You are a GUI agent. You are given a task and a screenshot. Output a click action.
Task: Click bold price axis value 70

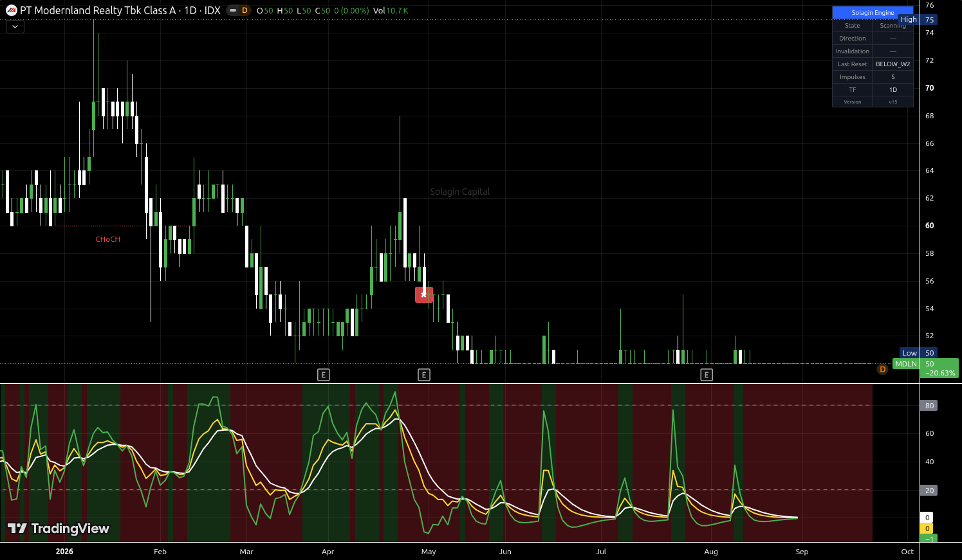pyautogui.click(x=929, y=88)
